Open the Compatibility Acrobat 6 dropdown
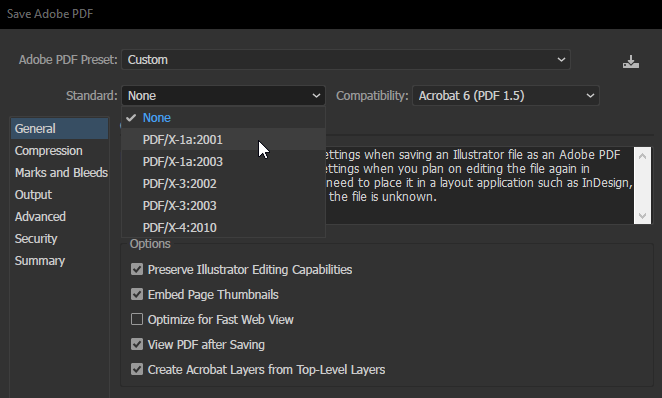Screen dimensions: 662x398 pyautogui.click(x=505, y=96)
